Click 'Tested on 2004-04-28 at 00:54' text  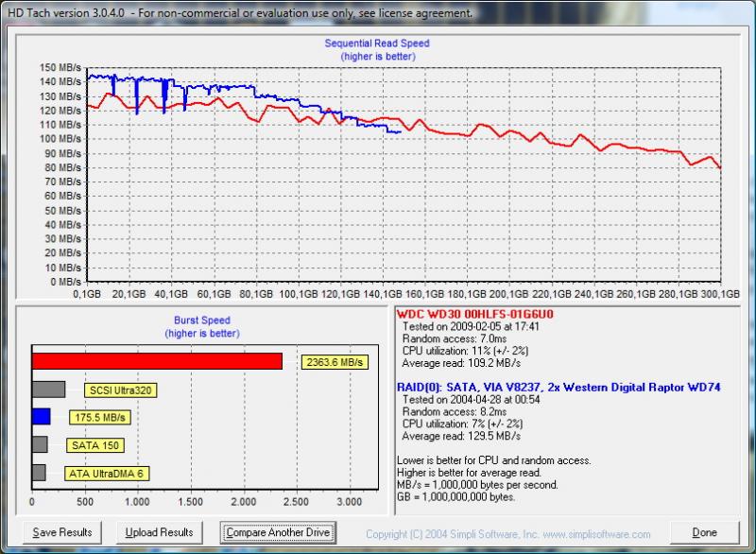point(471,399)
